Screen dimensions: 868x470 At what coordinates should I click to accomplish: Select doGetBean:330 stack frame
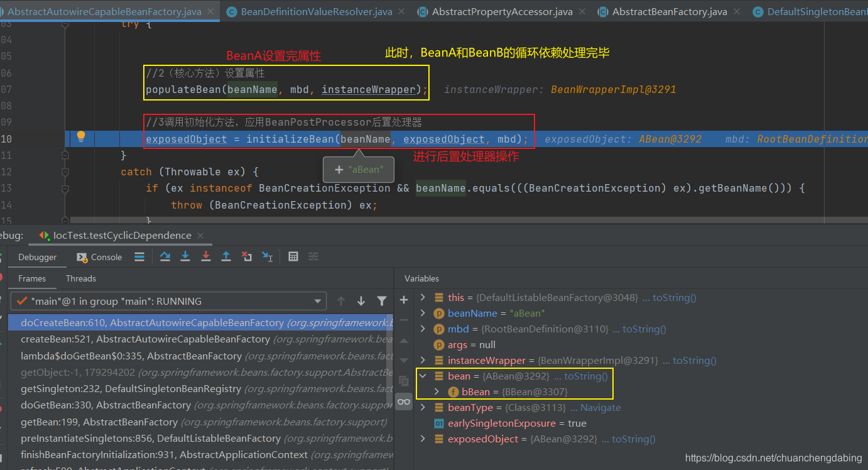pyautogui.click(x=200, y=405)
